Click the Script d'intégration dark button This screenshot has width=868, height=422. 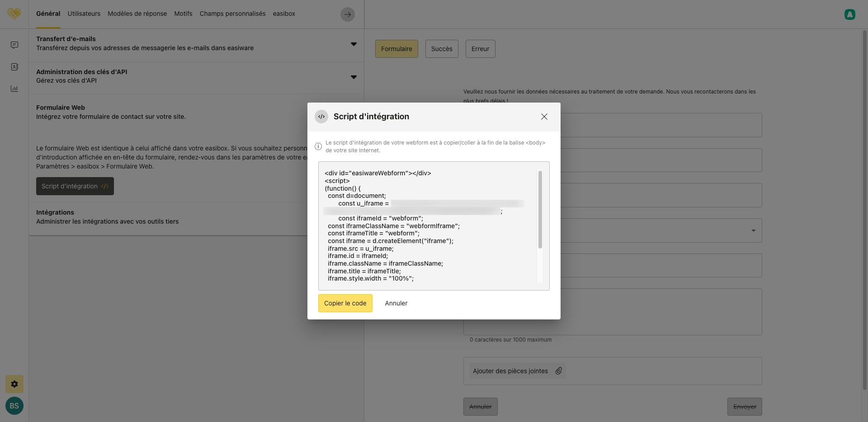click(75, 186)
